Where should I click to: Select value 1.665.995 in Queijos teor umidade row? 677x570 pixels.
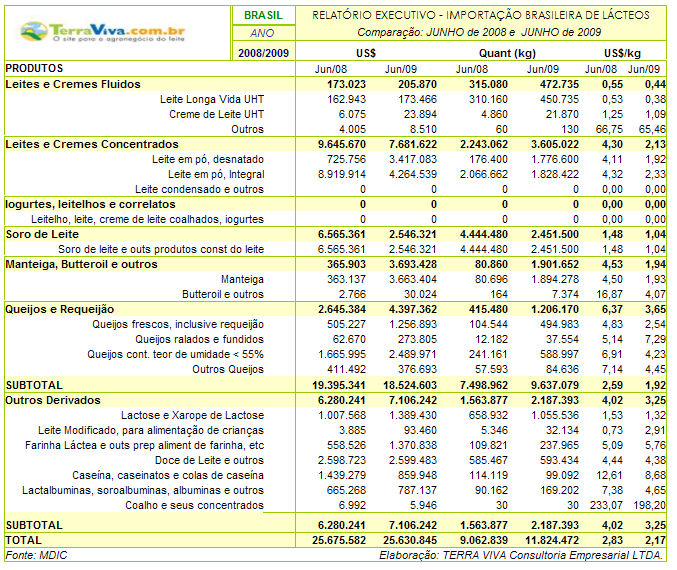(x=342, y=355)
